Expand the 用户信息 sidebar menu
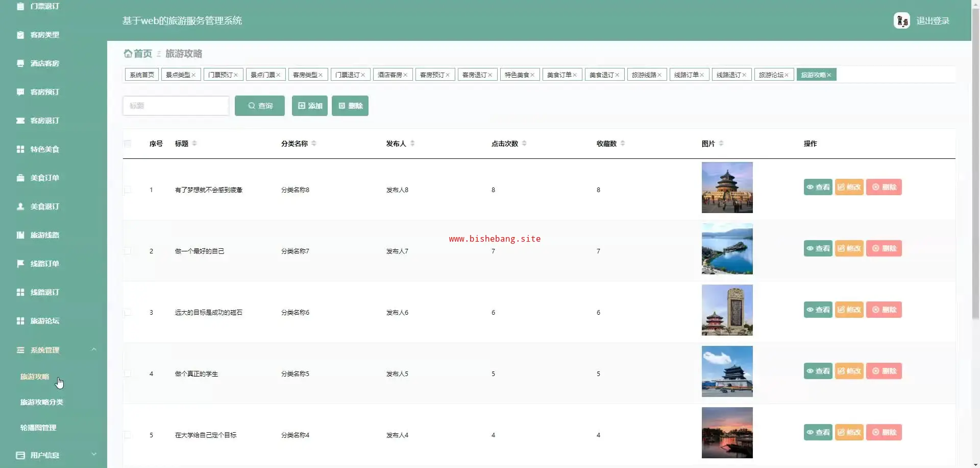 click(x=94, y=455)
